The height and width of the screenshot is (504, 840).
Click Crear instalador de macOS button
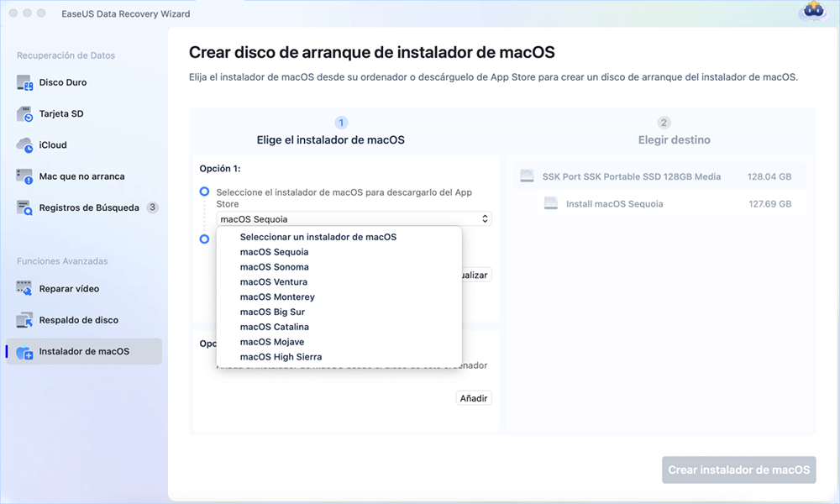(738, 470)
